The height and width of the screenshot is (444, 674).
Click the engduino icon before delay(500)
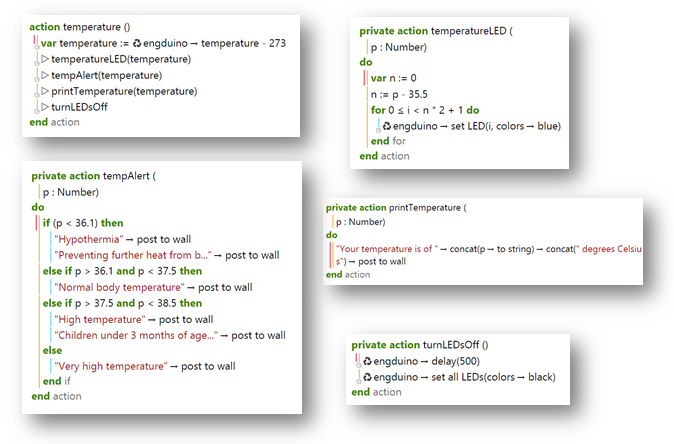click(x=368, y=361)
